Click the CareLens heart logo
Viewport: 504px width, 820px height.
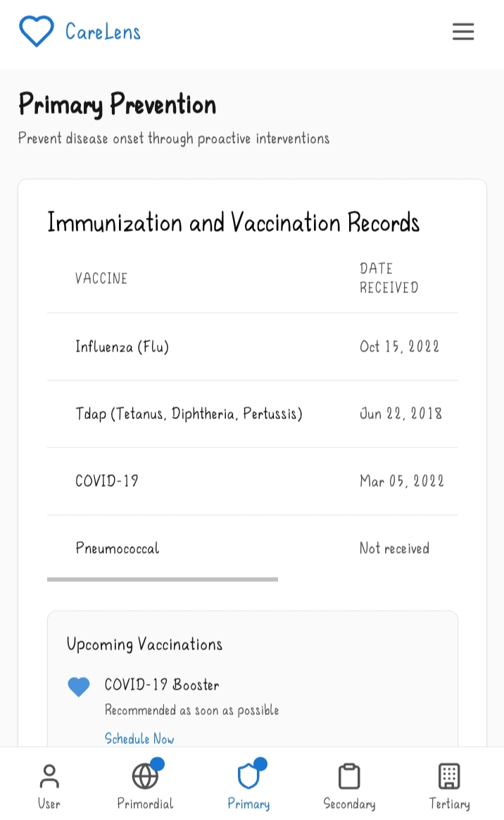click(36, 32)
